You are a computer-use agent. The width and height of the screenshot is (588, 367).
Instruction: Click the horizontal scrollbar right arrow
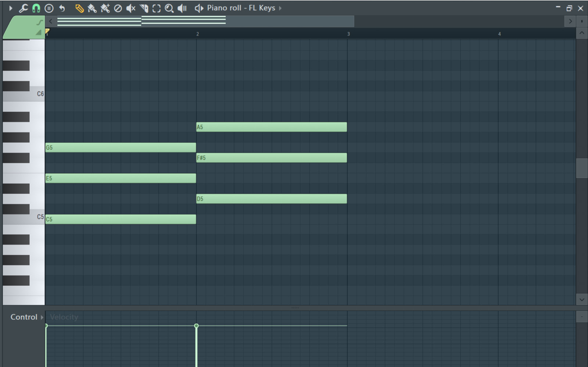pyautogui.click(x=570, y=21)
